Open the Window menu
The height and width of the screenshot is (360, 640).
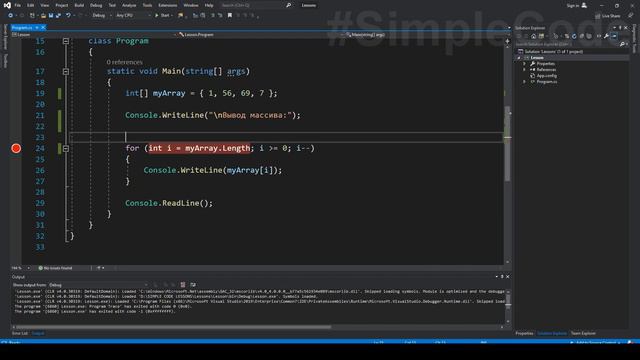[x=191, y=5]
